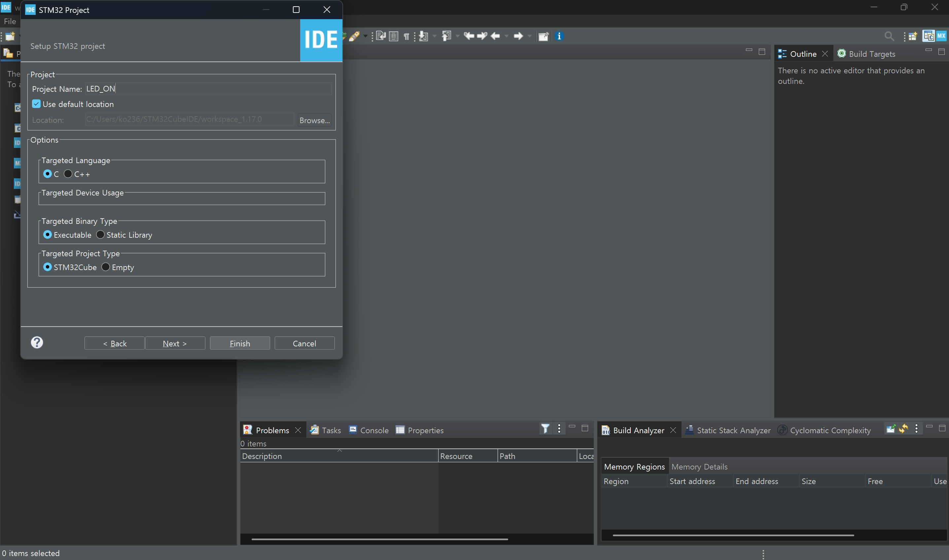This screenshot has height=560, width=949.
Task: Click Finish to create the project
Action: (240, 343)
